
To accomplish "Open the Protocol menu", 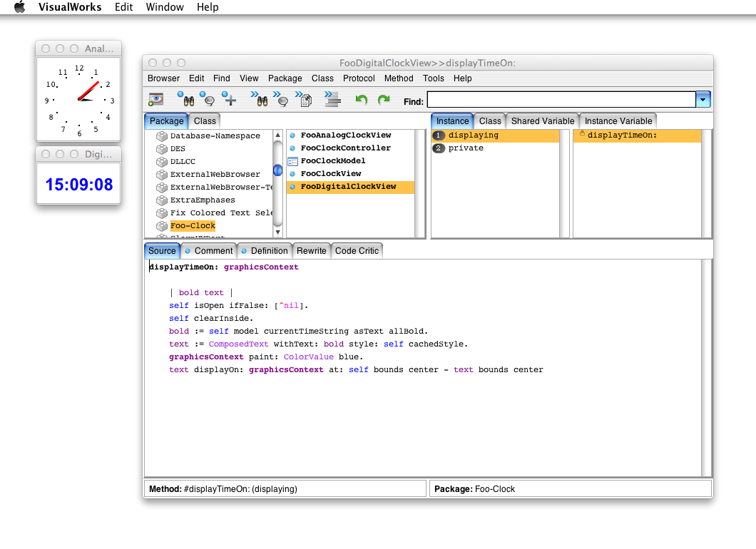I will click(x=359, y=78).
